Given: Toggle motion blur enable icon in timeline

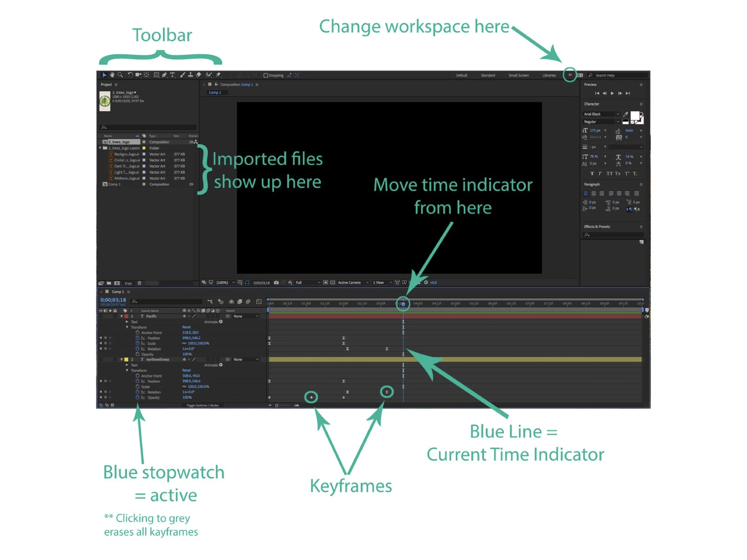Looking at the screenshot, I should pos(248,301).
